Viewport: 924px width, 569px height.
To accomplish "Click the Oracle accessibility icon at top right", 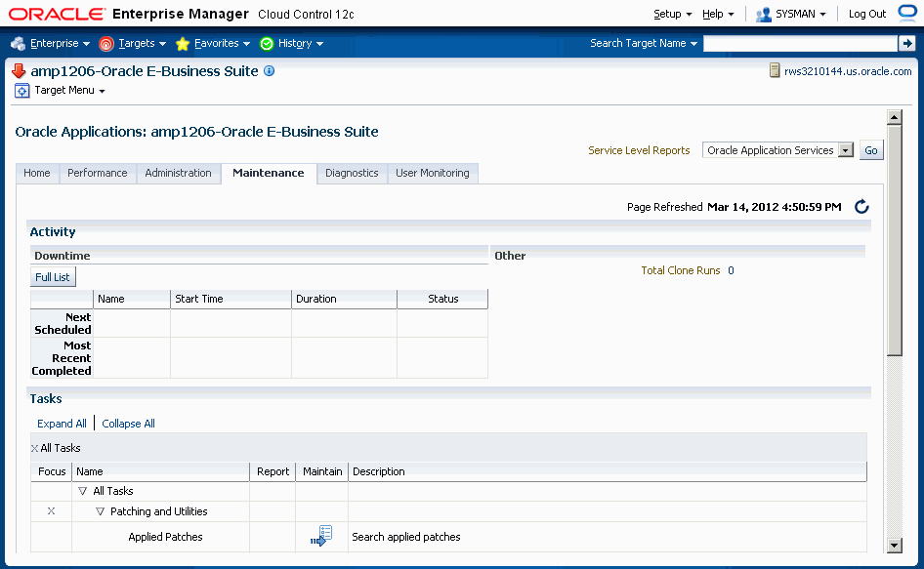I will pyautogui.click(x=907, y=13).
